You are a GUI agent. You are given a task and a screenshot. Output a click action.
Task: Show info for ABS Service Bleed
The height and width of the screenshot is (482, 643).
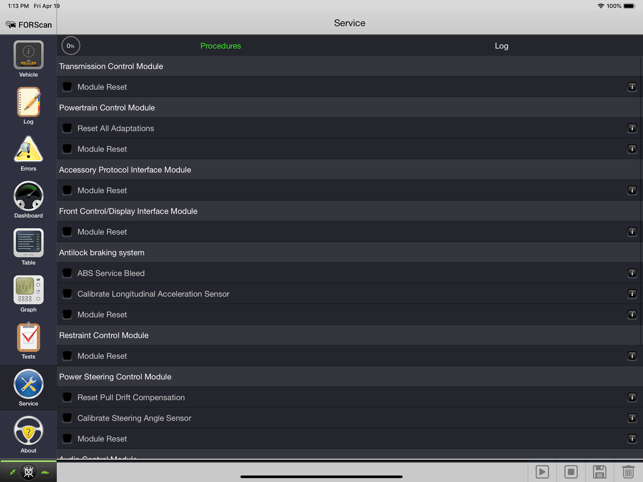[632, 273]
